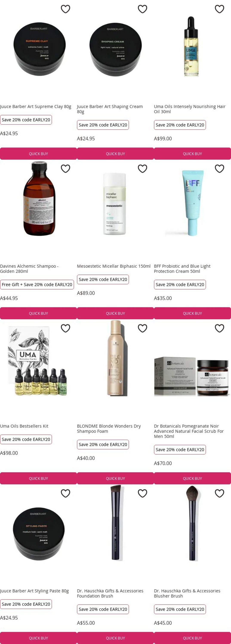The image size is (231, 644).
Task: Click Free Gift + Save 20% promo badge
Action: [x=37, y=284]
